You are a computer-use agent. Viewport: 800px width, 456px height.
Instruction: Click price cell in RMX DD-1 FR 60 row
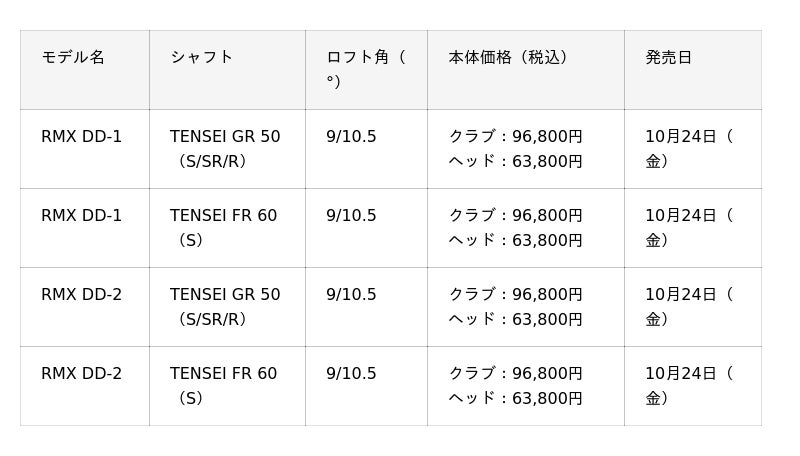[515, 227]
